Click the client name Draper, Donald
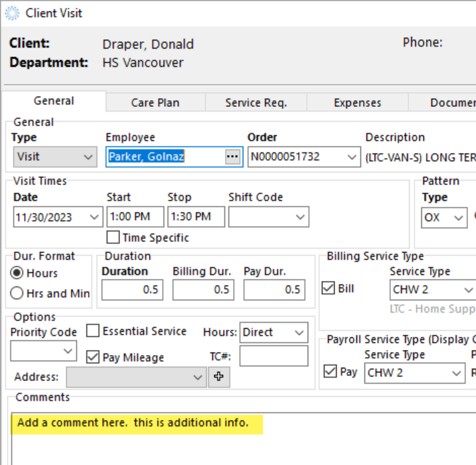This screenshot has height=465, width=476. 148,45
